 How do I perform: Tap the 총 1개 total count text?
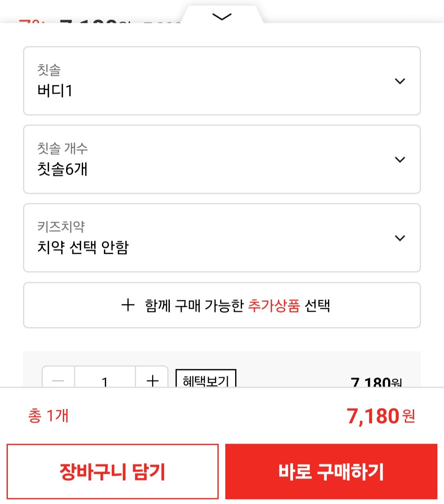pos(48,416)
